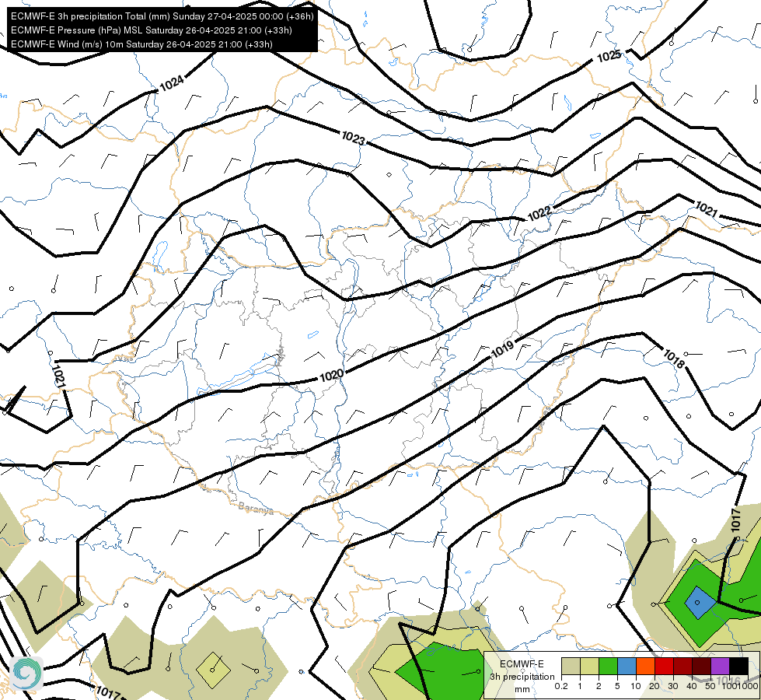The height and width of the screenshot is (700, 761).
Task: Select the 50–100 mm purple legend swatch
Action: click(x=721, y=666)
